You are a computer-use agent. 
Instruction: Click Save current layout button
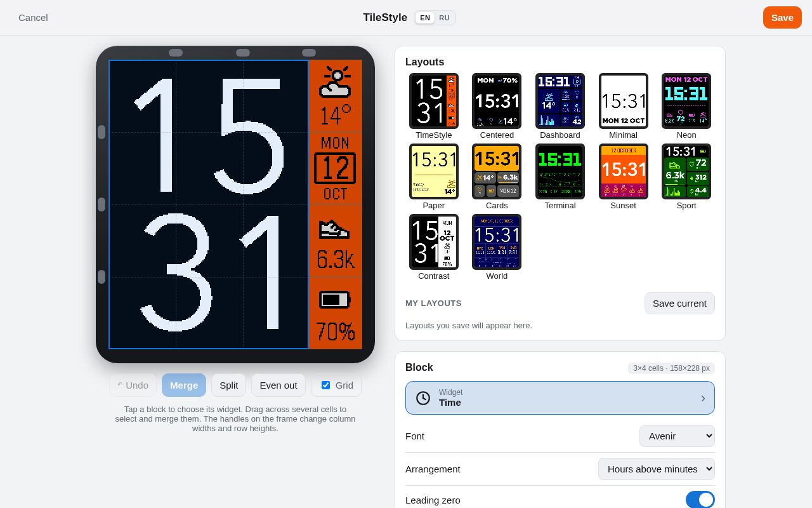pyautogui.click(x=679, y=304)
